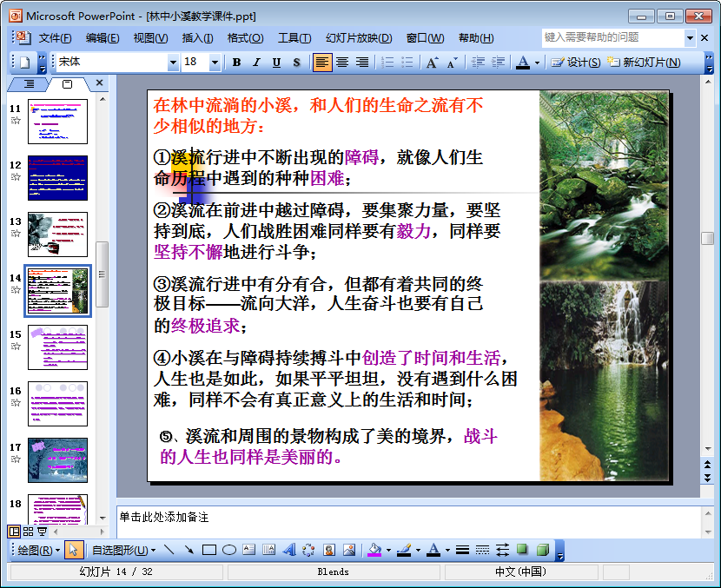Image resolution: width=721 pixels, height=588 pixels.
Task: Click the New document icon
Action: point(25,62)
